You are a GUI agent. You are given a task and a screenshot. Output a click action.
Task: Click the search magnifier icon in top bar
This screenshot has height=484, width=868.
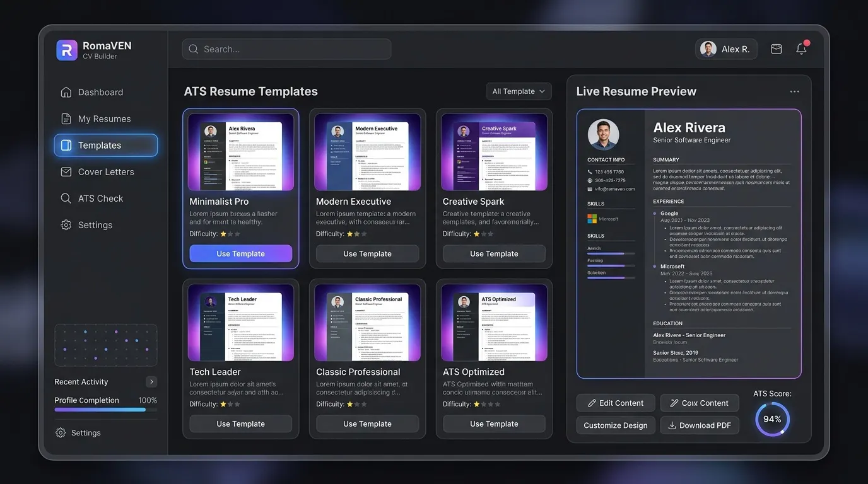coord(193,49)
